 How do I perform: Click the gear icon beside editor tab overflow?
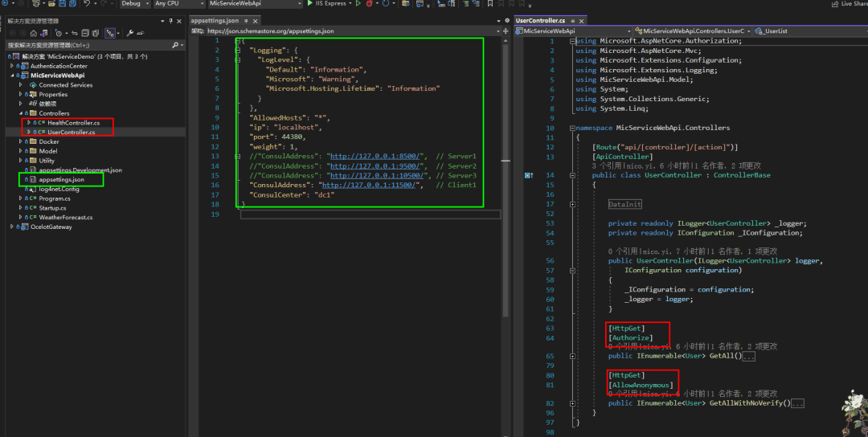point(506,21)
